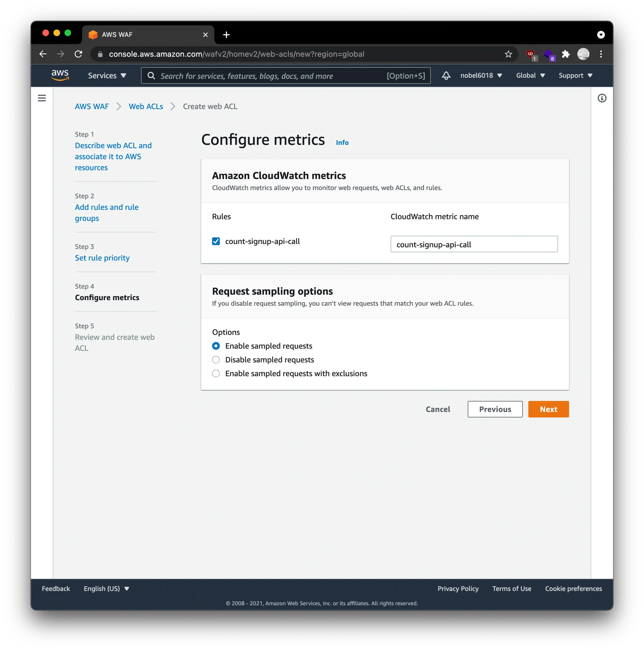Click the orange Next button
This screenshot has height=651, width=644.
point(548,409)
